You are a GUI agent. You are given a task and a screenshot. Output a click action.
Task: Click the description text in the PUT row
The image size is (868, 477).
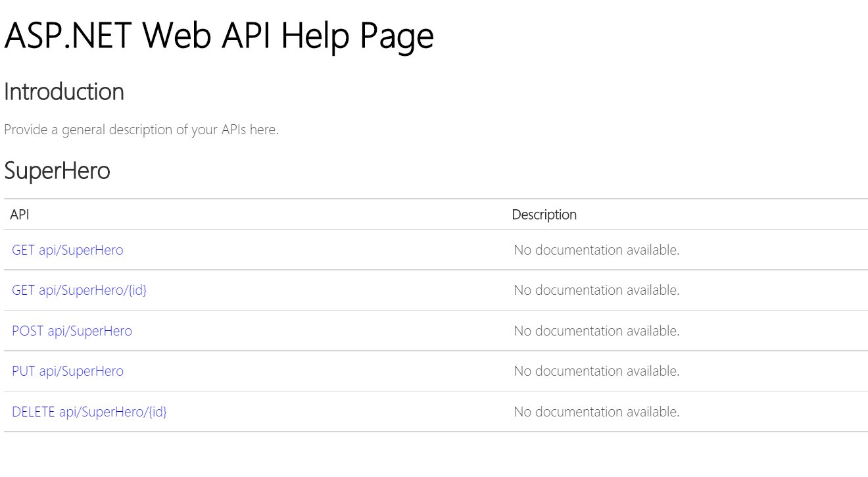click(596, 371)
